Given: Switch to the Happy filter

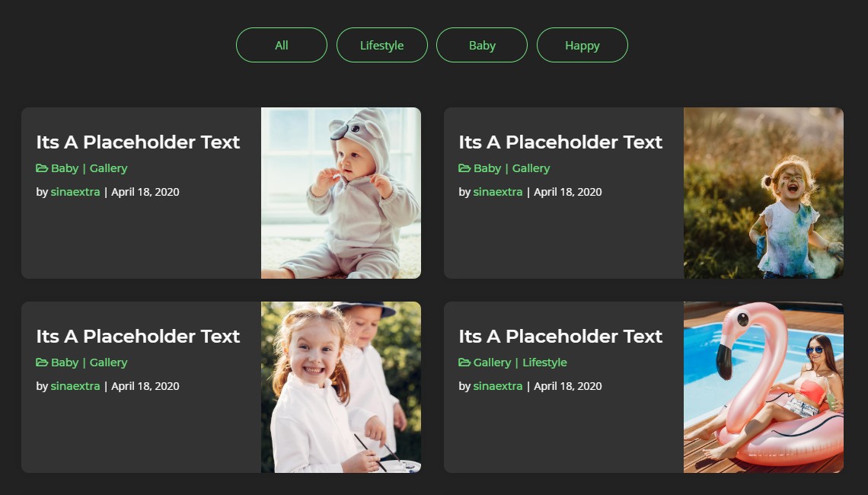Looking at the screenshot, I should click(x=582, y=45).
